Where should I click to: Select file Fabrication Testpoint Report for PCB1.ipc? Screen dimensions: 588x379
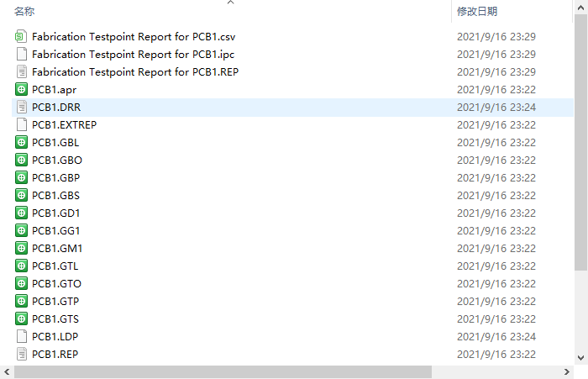click(133, 55)
